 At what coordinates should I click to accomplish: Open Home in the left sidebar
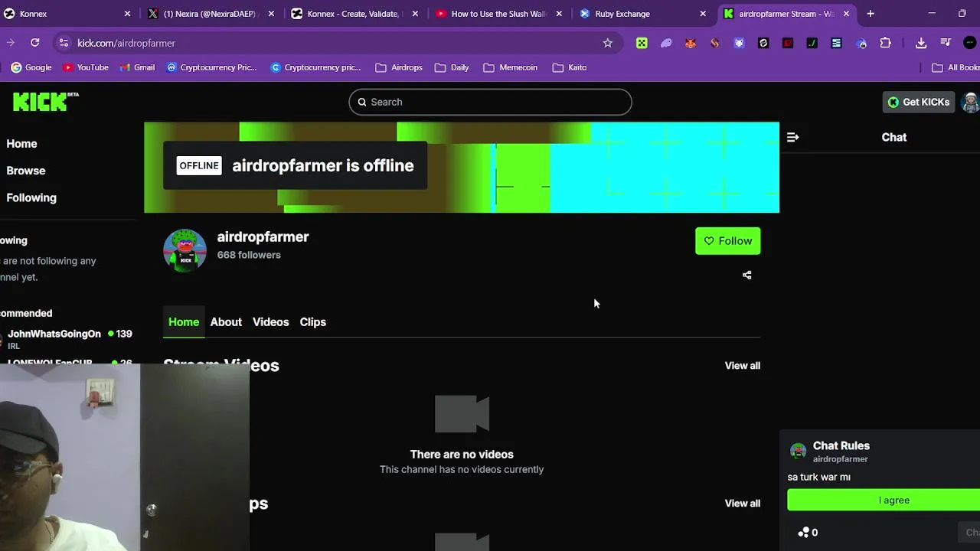click(x=21, y=144)
